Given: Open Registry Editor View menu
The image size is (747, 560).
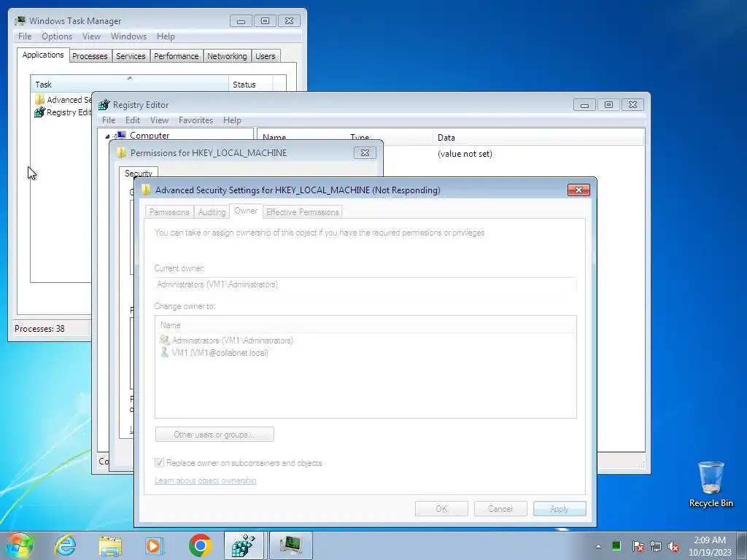Looking at the screenshot, I should point(159,120).
